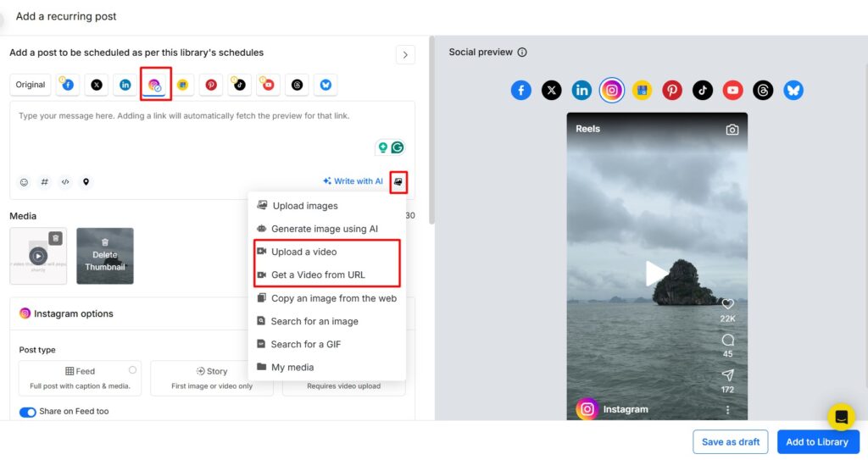Open the uploaded video thumbnail
Screen dimensions: 868x460
point(38,257)
